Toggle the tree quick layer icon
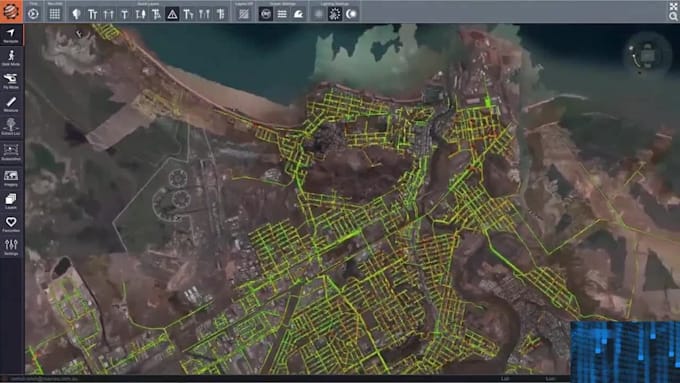This screenshot has width=680, height=383. coord(76,14)
